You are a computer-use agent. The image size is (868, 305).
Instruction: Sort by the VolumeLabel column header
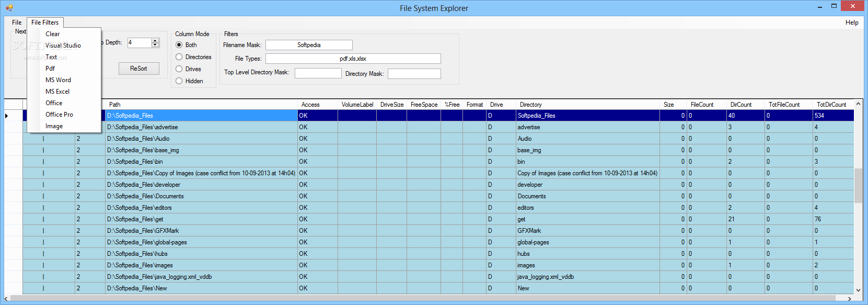coord(357,105)
